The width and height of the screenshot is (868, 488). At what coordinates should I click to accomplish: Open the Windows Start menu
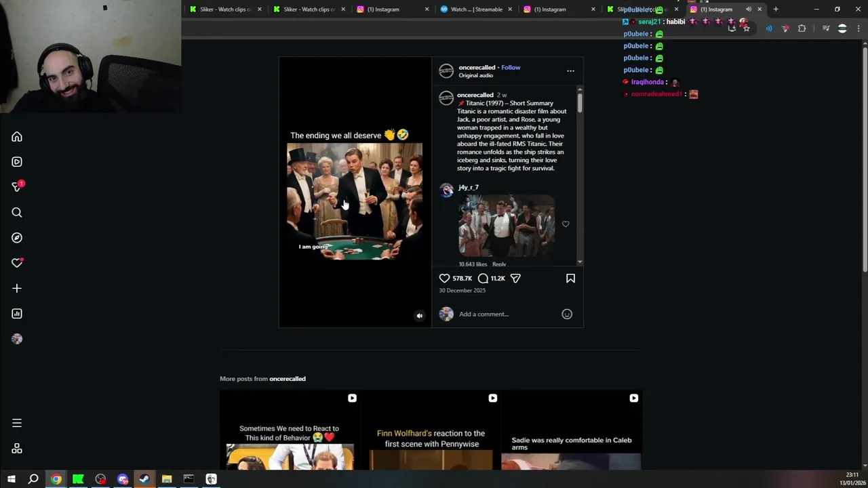point(12,479)
